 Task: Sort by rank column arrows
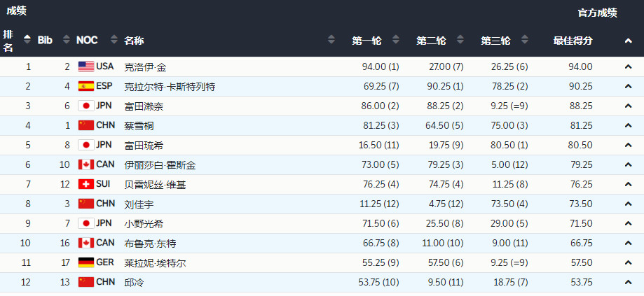[x=27, y=40]
